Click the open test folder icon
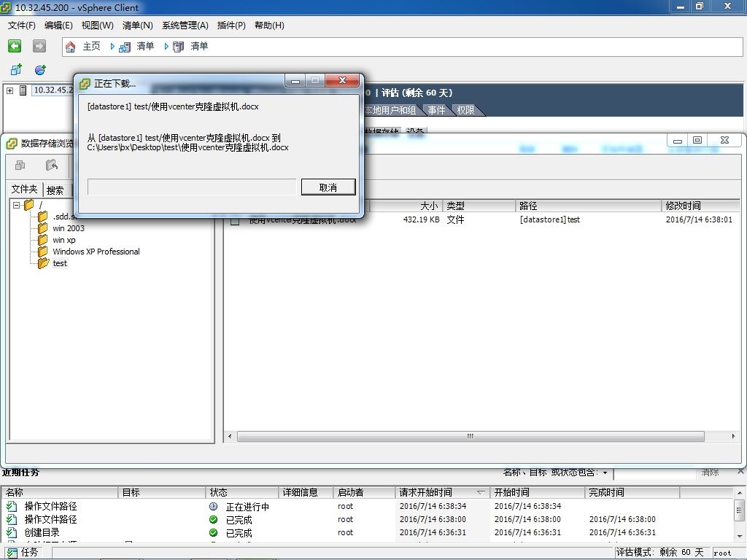The height and width of the screenshot is (560, 747). click(43, 262)
